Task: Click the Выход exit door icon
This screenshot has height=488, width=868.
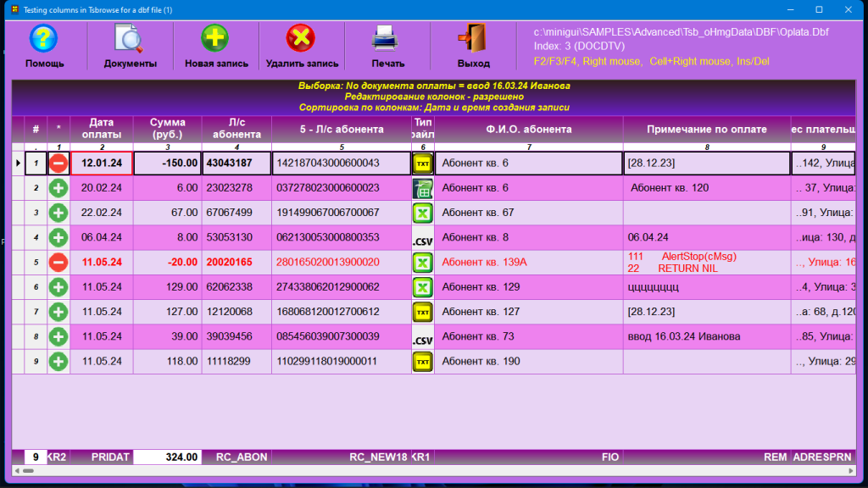Action: [x=472, y=38]
